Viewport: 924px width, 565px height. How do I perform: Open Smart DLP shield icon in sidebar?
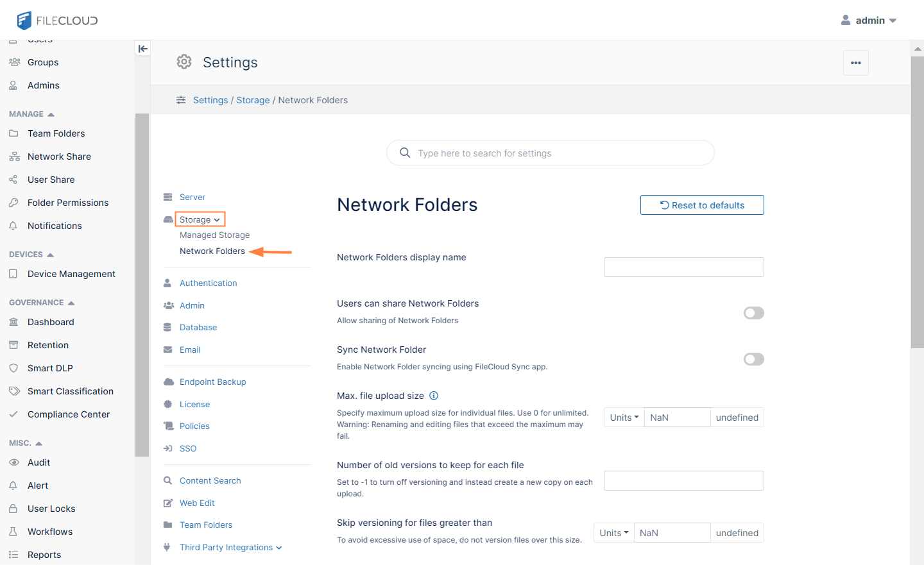click(x=13, y=368)
